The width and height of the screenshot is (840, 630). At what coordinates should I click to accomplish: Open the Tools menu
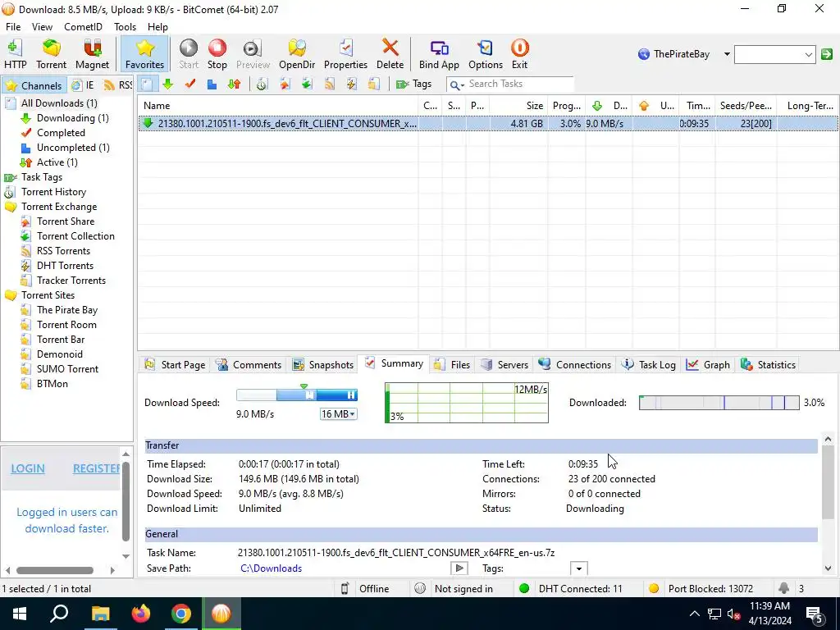tap(125, 27)
